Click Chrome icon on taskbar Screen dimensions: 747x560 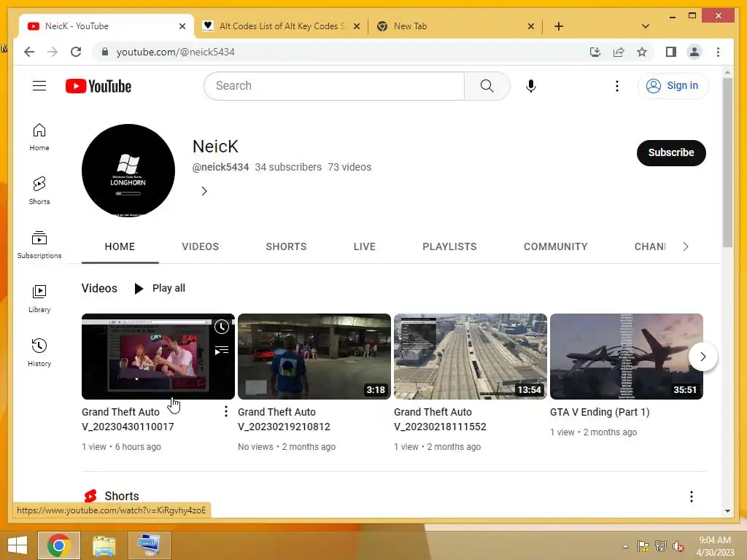58,545
